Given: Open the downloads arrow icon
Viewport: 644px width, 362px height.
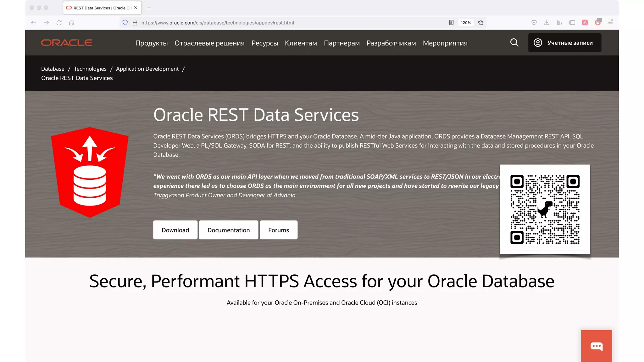Looking at the screenshot, I should coord(547,23).
